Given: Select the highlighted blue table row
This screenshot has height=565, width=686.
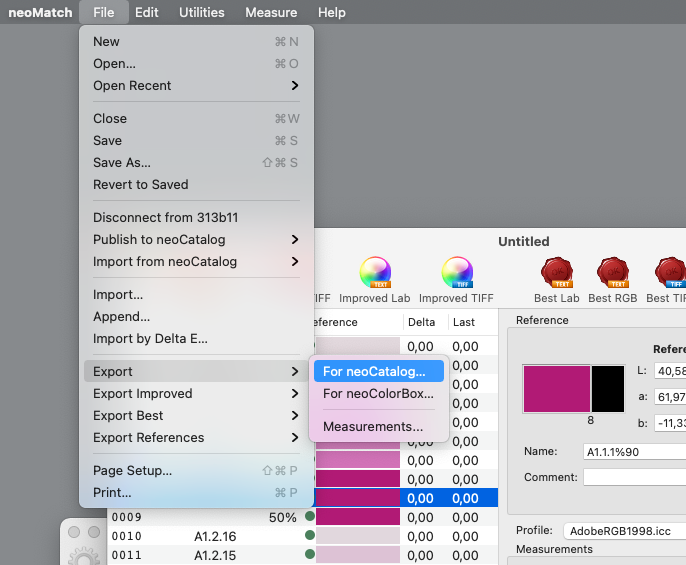Looking at the screenshot, I should pyautogui.click(x=406, y=498).
